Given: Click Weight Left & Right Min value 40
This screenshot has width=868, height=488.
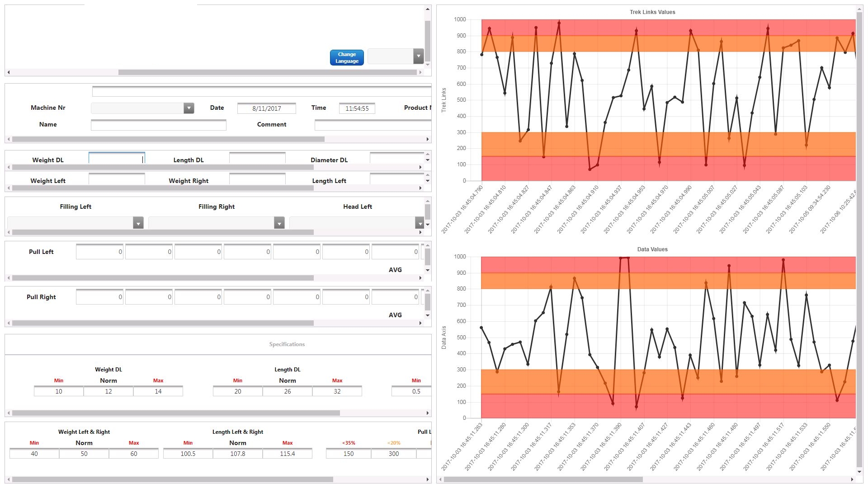Looking at the screenshot, I should (x=34, y=454).
